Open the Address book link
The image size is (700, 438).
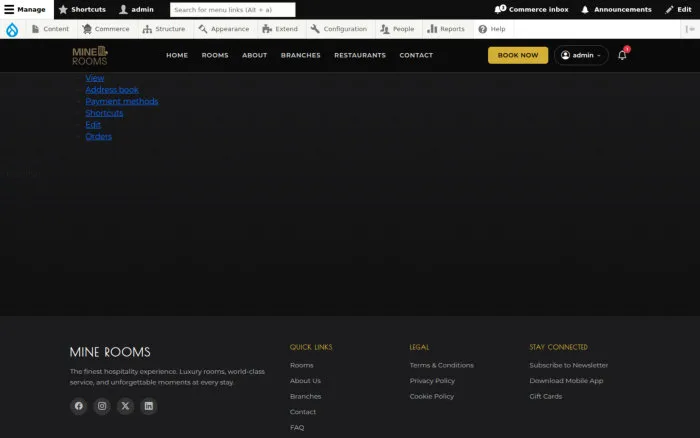pyautogui.click(x=112, y=90)
